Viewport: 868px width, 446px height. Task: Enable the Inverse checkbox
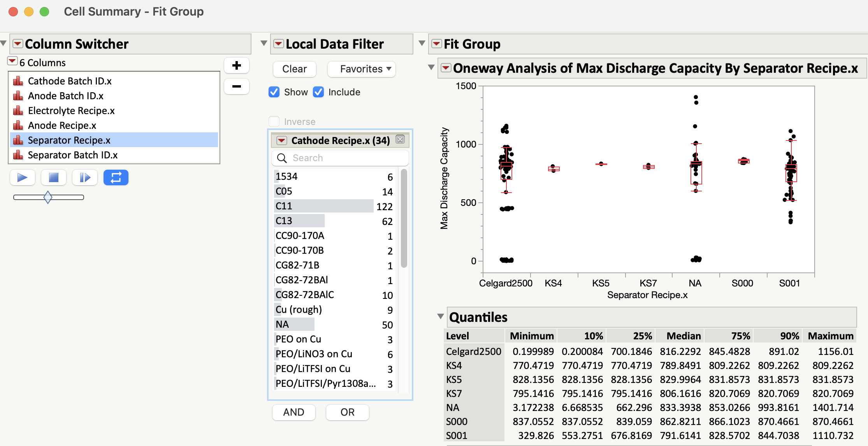[x=274, y=121]
